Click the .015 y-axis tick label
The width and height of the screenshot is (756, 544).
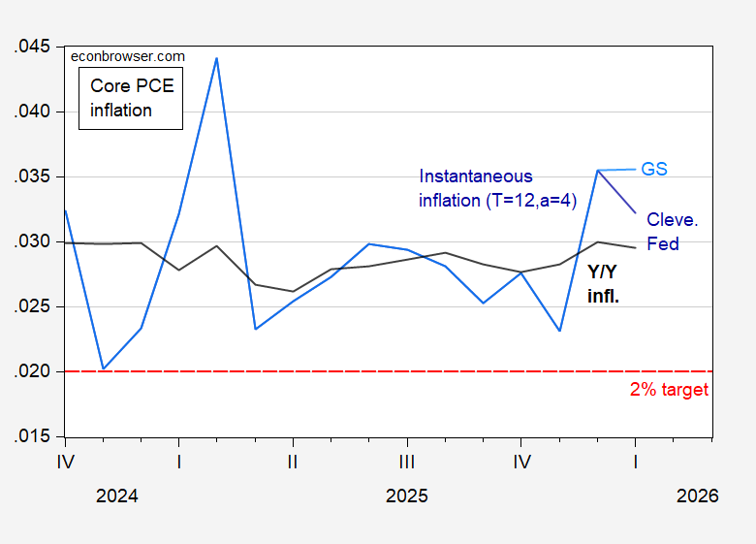(x=32, y=436)
